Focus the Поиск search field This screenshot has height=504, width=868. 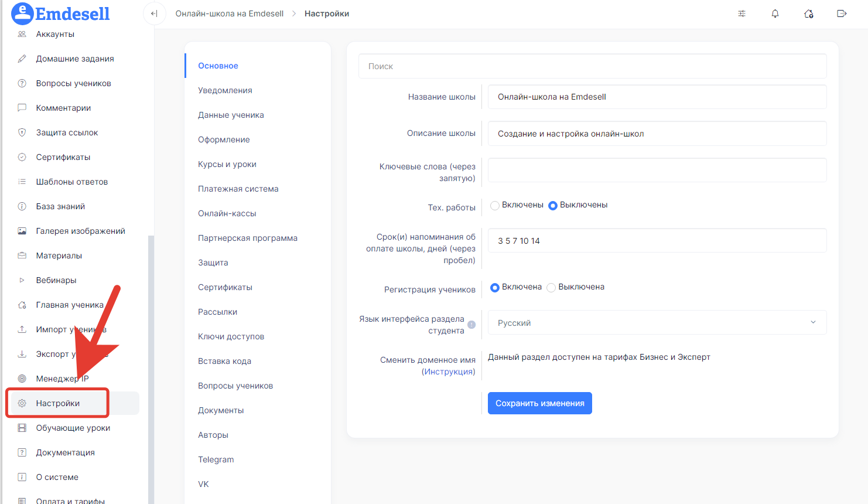coord(592,66)
